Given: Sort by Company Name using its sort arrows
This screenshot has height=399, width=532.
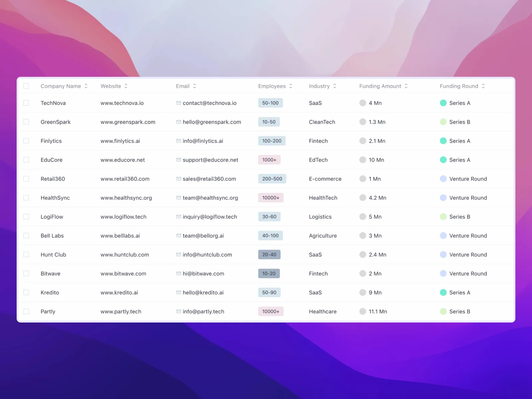Looking at the screenshot, I should pos(86,86).
